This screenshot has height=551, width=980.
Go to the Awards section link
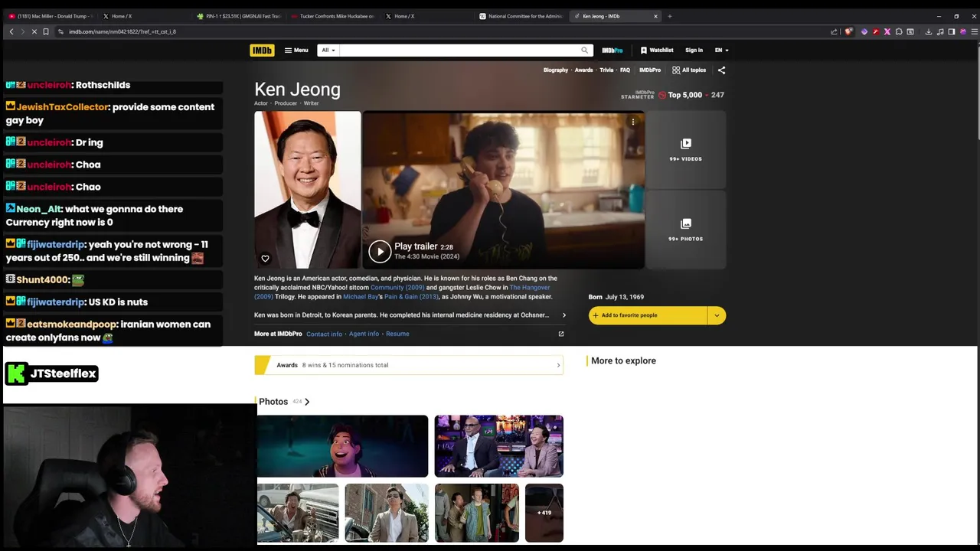pos(583,70)
